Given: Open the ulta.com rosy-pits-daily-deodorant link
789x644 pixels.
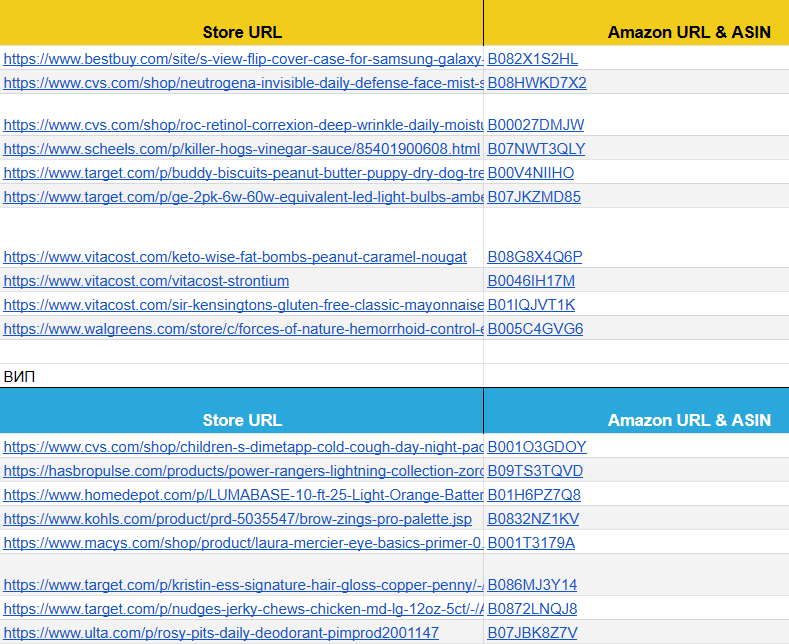Looking at the screenshot, I should point(221,632).
